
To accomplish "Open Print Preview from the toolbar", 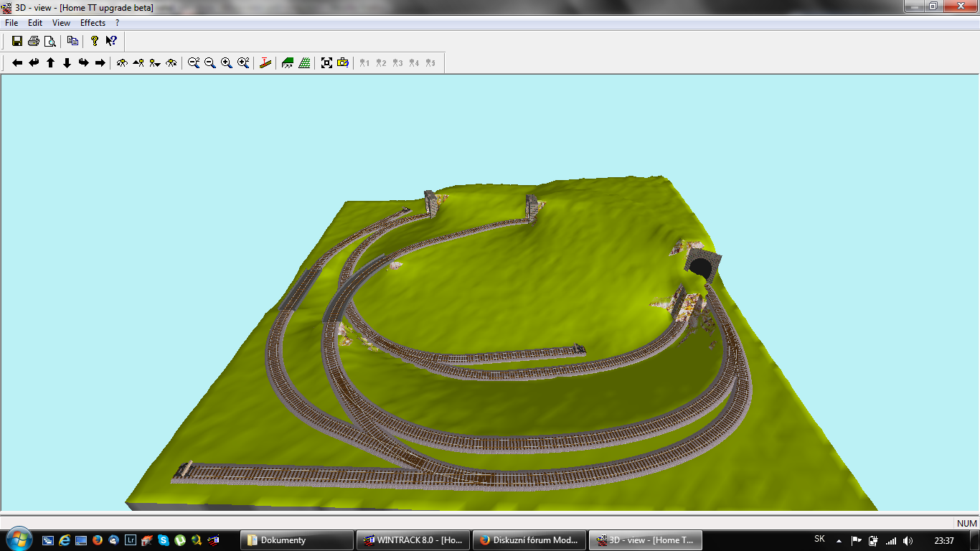I will pos(50,41).
